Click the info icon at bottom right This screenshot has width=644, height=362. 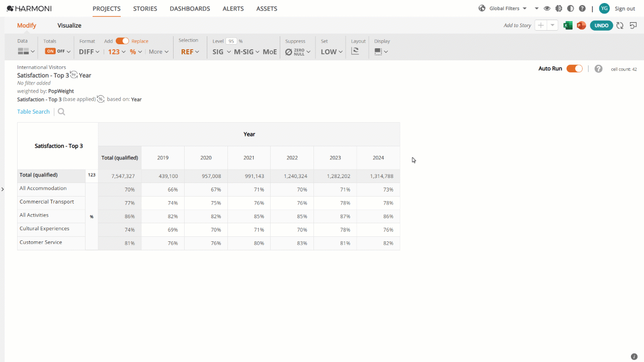(x=634, y=356)
